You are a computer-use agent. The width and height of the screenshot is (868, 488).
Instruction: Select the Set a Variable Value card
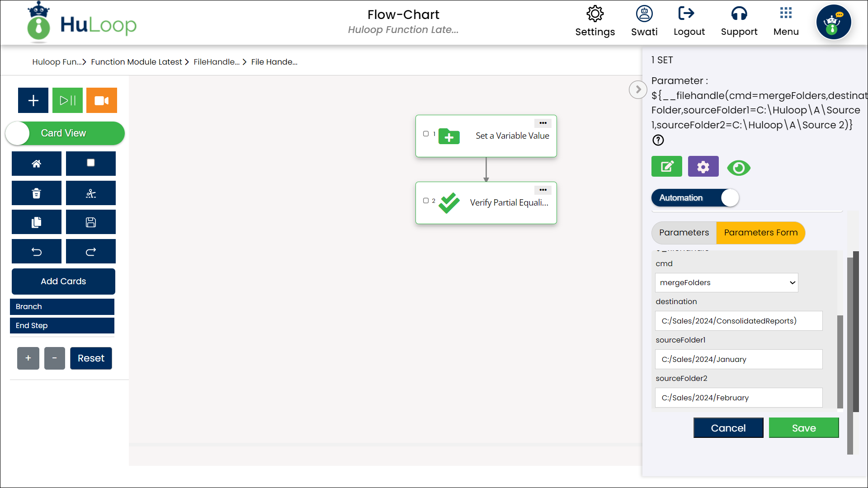click(486, 136)
